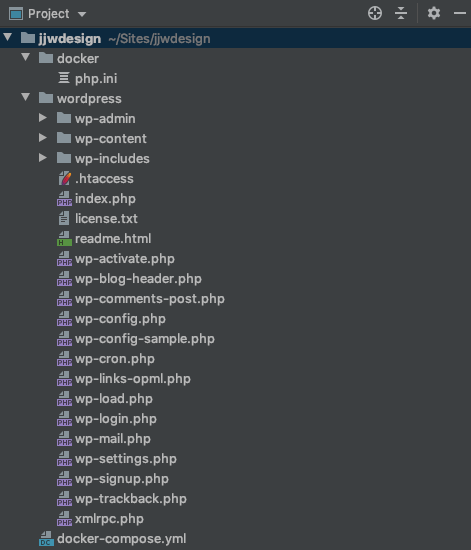471x550 pixels.
Task: Click the docker-compose.yml DC icon
Action: (47, 538)
